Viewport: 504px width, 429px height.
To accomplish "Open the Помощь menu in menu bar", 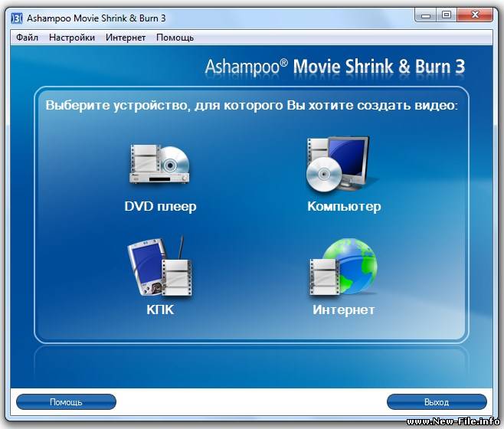I will click(x=175, y=38).
